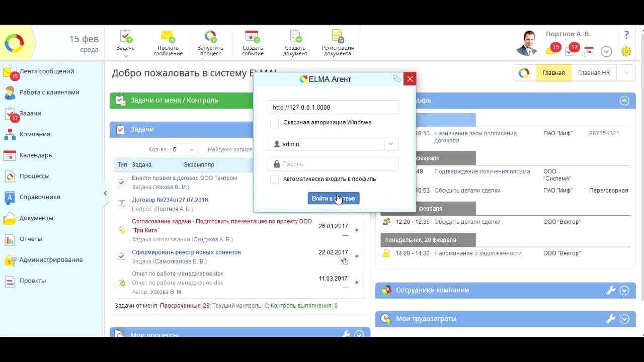Switch to the Главная HR tab
644x362 pixels.
pos(594,73)
